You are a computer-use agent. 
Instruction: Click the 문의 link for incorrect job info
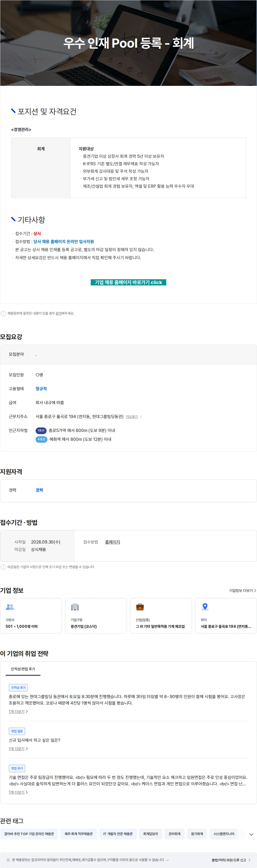[x=58, y=313]
